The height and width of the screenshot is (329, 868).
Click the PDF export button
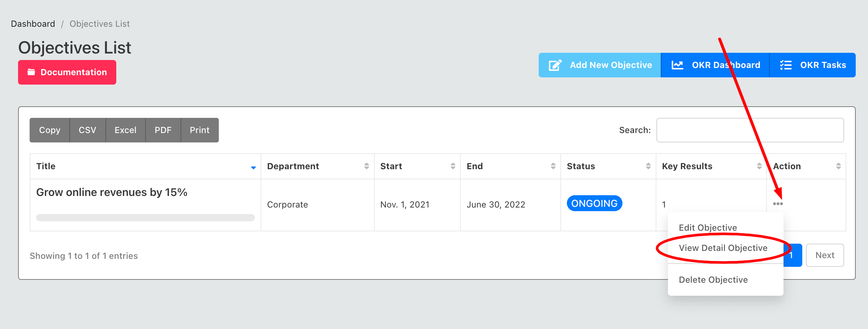163,130
